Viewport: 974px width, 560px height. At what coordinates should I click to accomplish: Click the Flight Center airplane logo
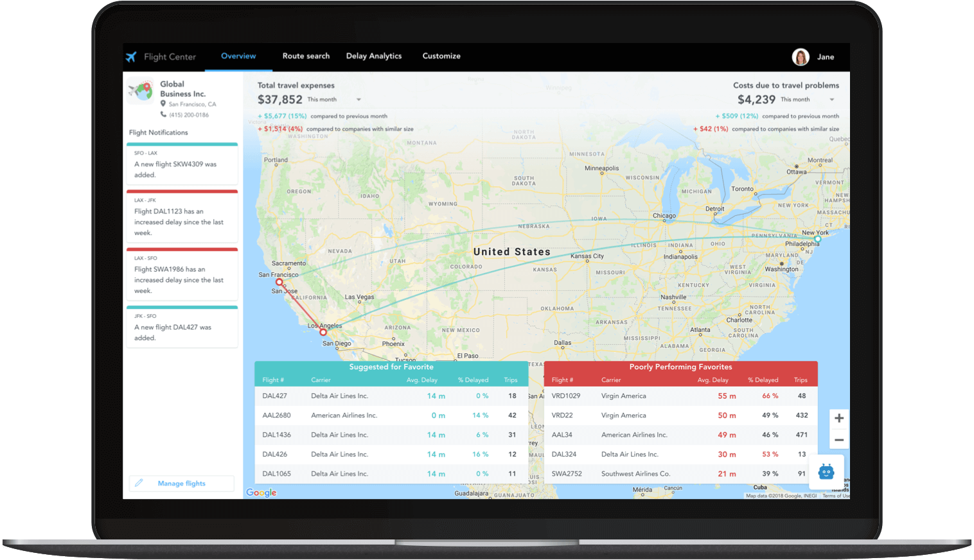(x=131, y=57)
